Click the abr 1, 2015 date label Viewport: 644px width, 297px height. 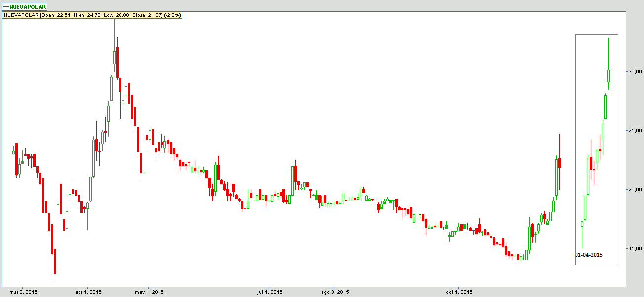click(88, 292)
